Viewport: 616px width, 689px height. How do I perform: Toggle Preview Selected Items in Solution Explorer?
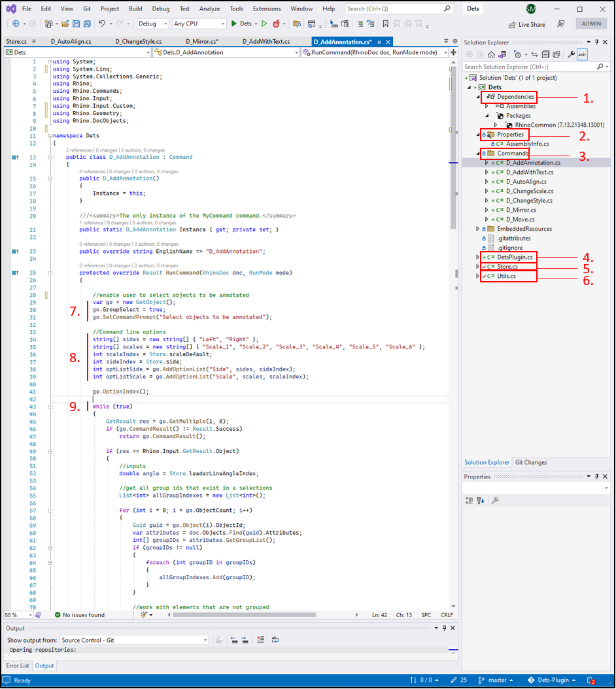(581, 55)
